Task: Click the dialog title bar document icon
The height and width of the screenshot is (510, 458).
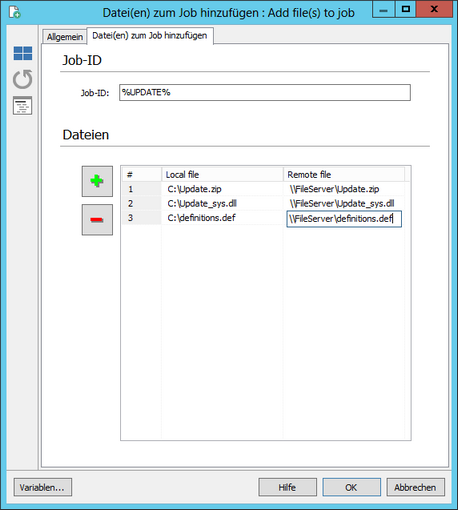Action: click(x=15, y=12)
